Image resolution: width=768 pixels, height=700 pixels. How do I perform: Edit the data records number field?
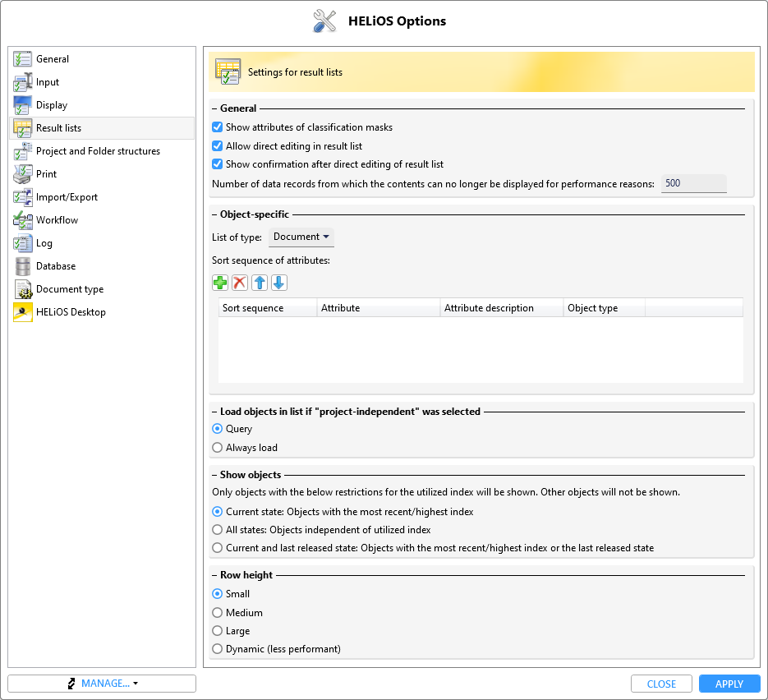[x=693, y=184]
